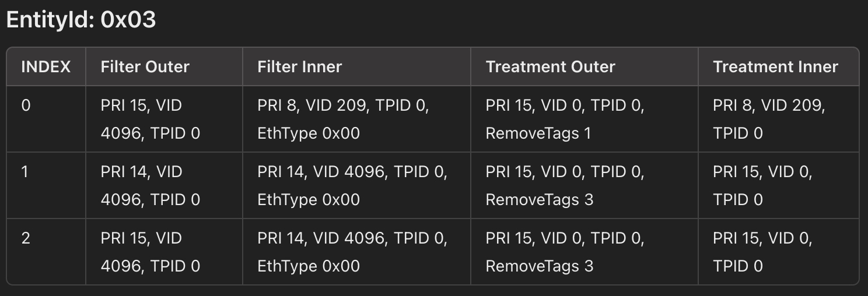Click the EntityId: 0x03 heading

(x=81, y=20)
